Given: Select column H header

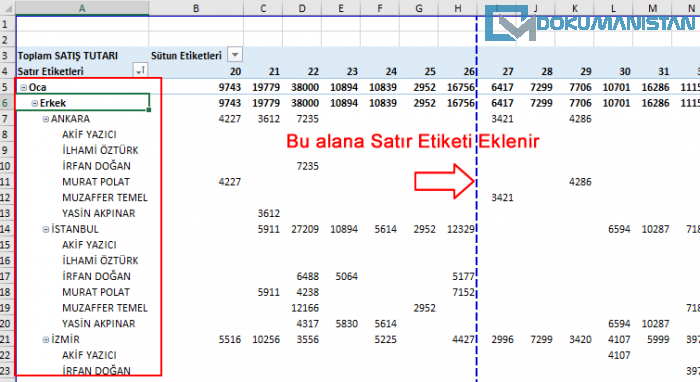Looking at the screenshot, I should 458,8.
